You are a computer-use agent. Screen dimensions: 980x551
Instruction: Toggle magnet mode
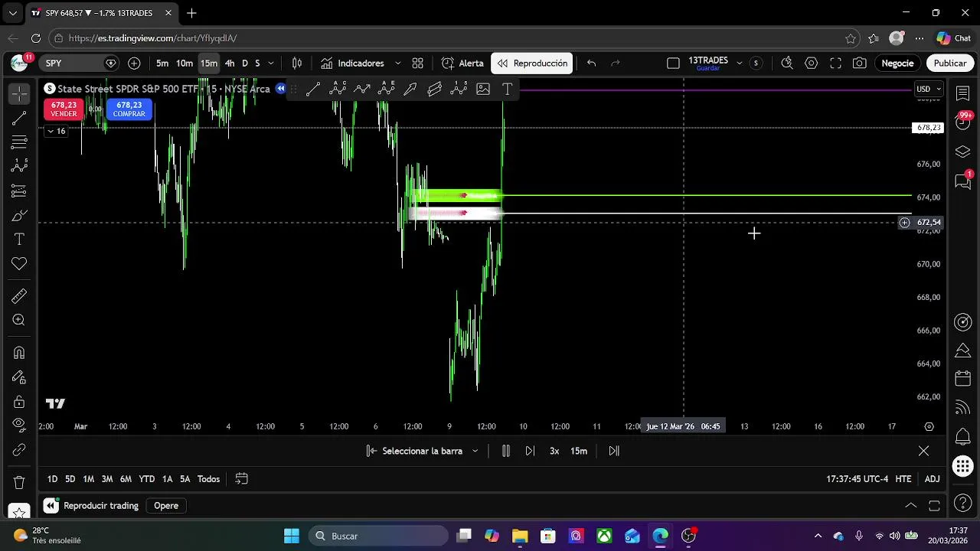(x=19, y=353)
